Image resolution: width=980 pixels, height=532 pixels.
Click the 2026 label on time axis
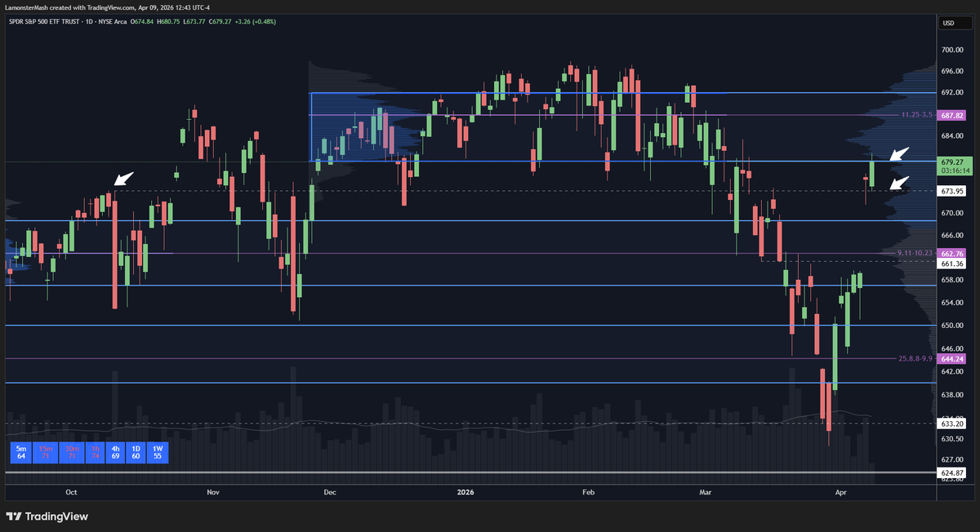tap(465, 493)
